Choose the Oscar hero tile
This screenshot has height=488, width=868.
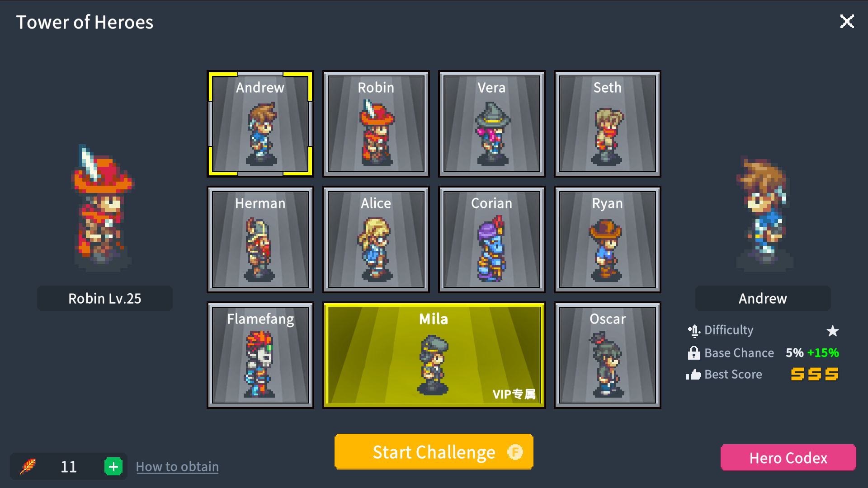click(608, 355)
